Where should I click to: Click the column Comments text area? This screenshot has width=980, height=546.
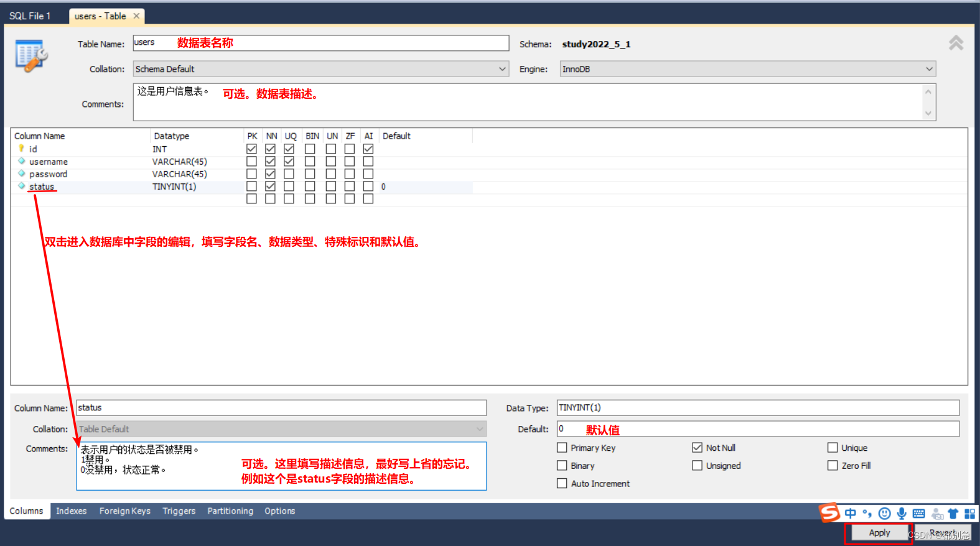(281, 466)
